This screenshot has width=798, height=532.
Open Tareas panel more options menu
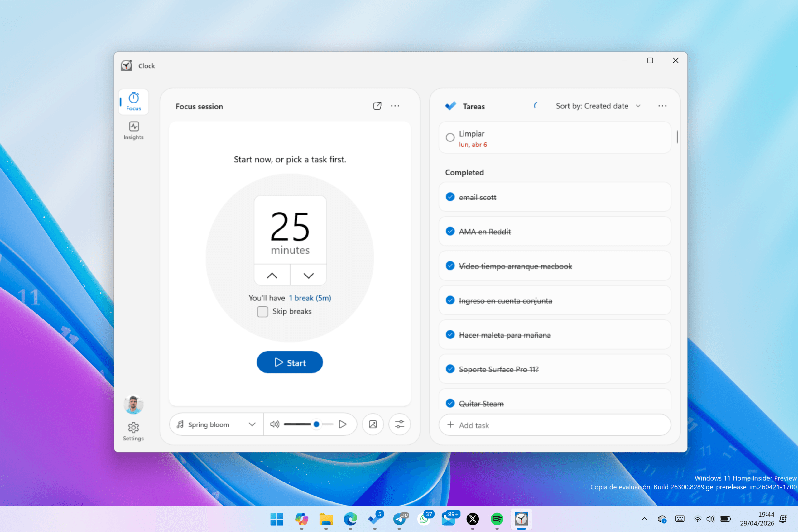click(662, 106)
